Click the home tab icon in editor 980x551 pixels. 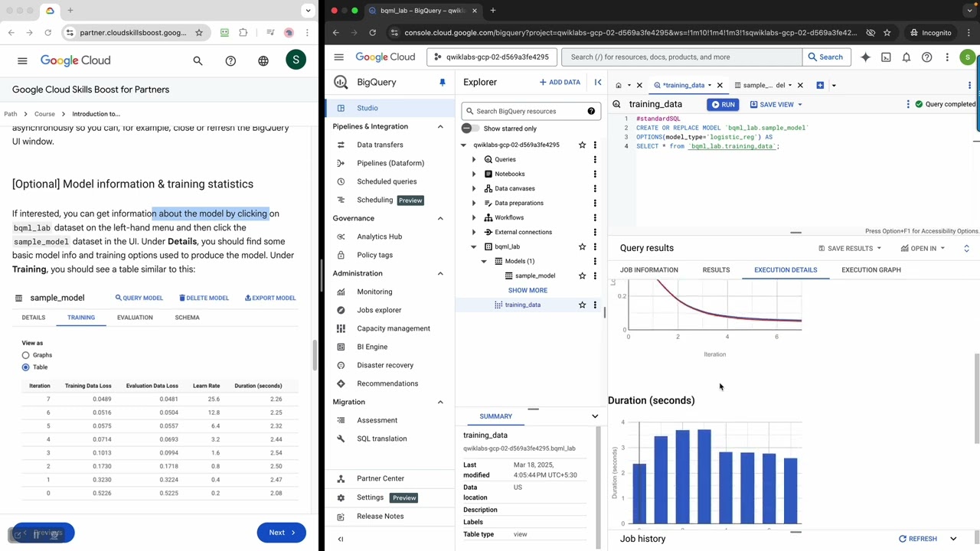point(619,85)
